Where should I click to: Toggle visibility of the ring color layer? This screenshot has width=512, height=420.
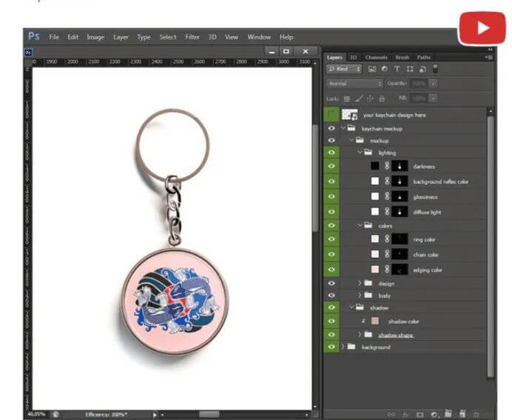click(x=331, y=240)
